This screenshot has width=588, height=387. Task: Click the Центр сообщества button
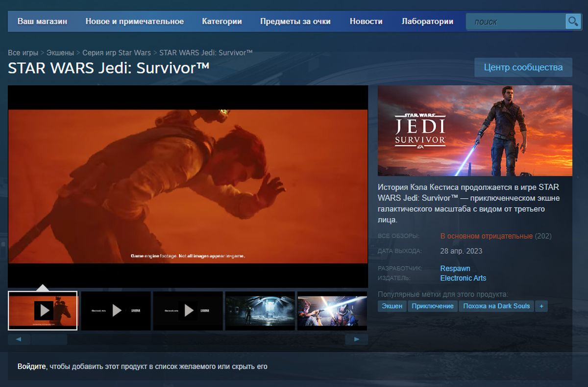click(523, 67)
